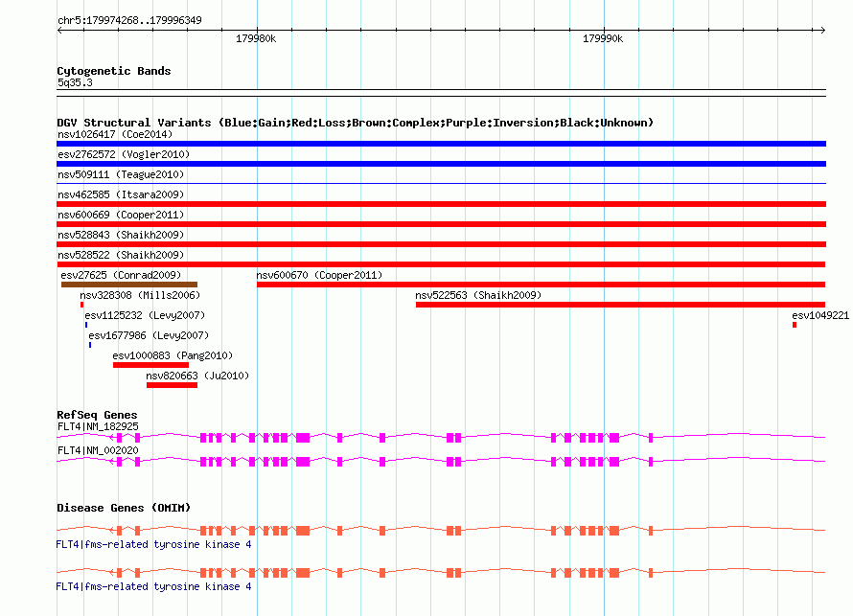Select the blue bar under esv2762572
Viewport: 853px width, 616px height.
(x=441, y=164)
